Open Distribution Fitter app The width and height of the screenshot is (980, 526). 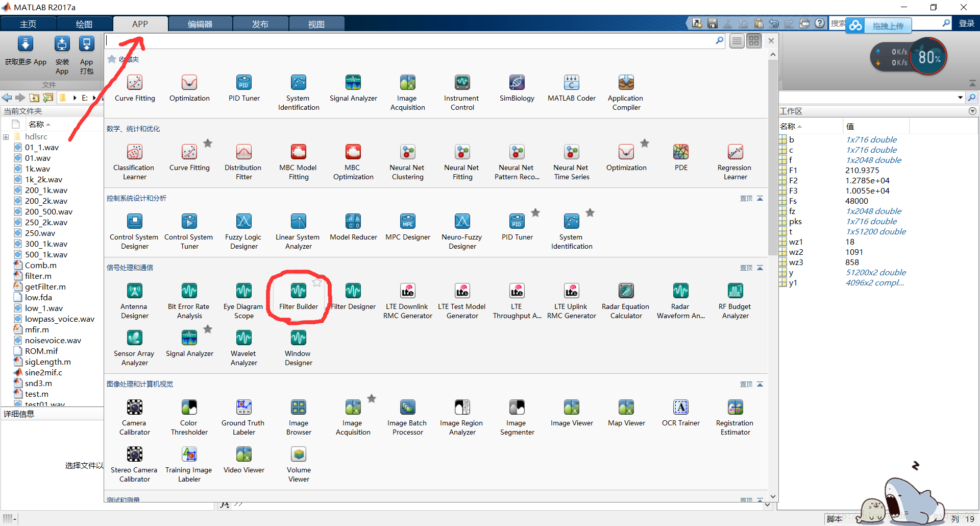244,162
